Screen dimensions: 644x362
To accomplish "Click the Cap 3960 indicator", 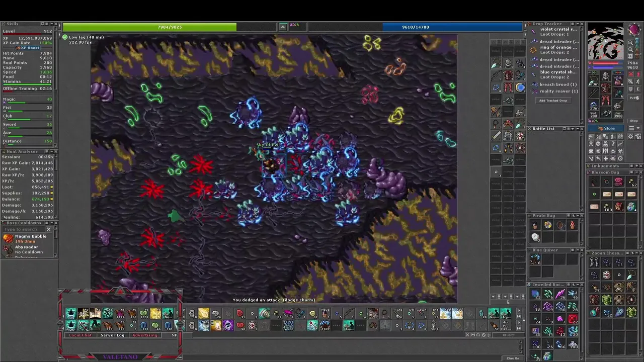I will tap(617, 114).
